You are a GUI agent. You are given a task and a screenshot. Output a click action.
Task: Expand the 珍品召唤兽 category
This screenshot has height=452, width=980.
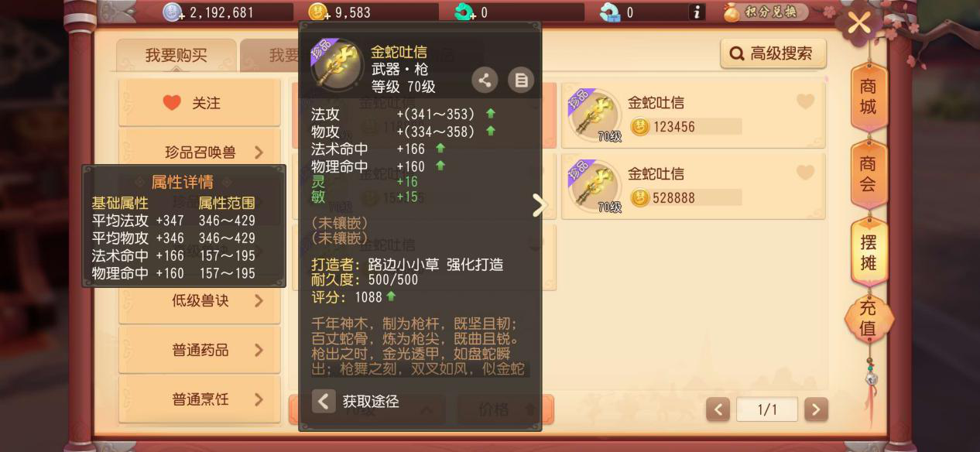[x=199, y=152]
